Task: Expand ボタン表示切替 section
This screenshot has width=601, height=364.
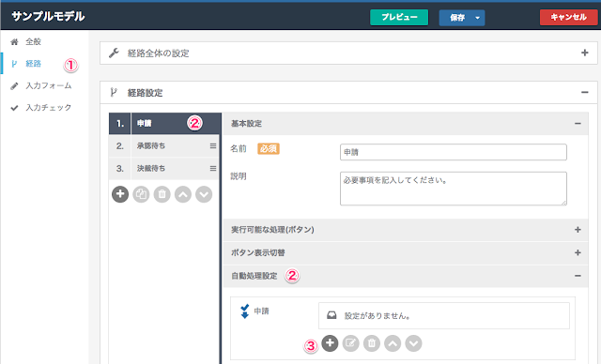Action: point(578,252)
